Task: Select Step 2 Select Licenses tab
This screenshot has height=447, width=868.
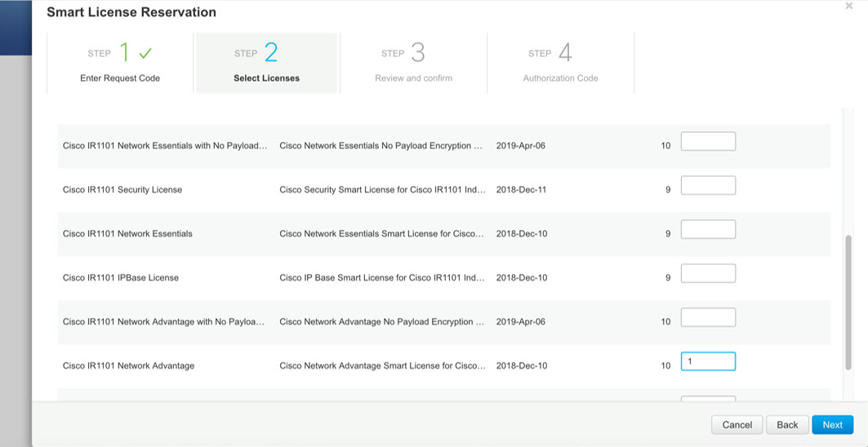Action: tap(267, 63)
